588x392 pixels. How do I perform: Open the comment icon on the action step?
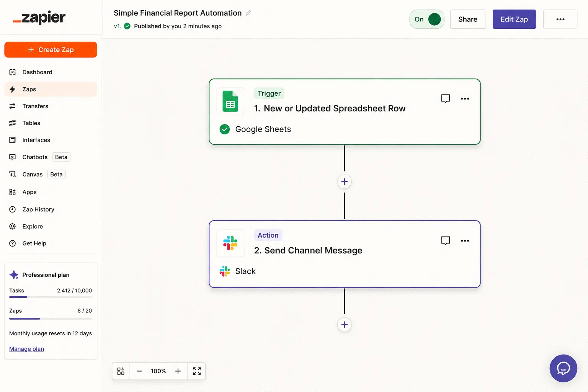click(446, 241)
